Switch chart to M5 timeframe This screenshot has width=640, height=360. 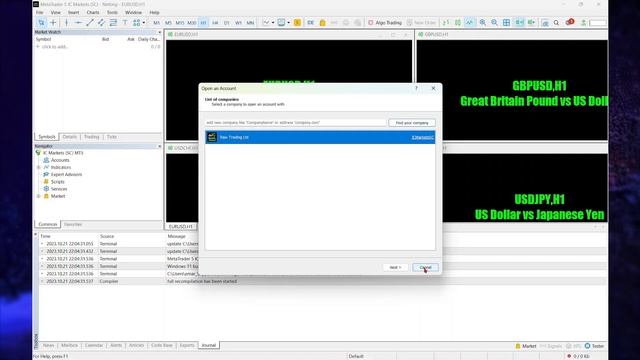point(168,23)
